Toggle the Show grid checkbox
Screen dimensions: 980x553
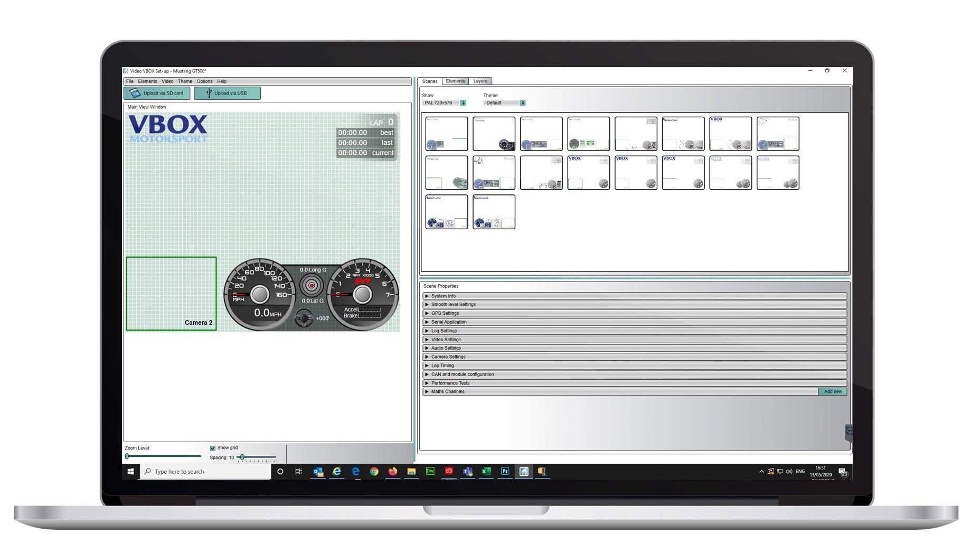point(213,447)
